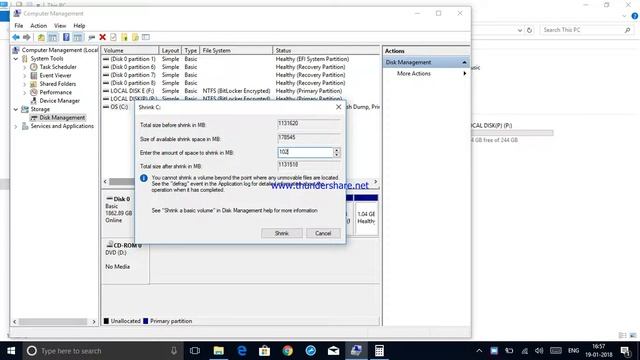Open the Action menu
Image resolution: width=640 pixels, height=360 pixels.
tap(38, 25)
